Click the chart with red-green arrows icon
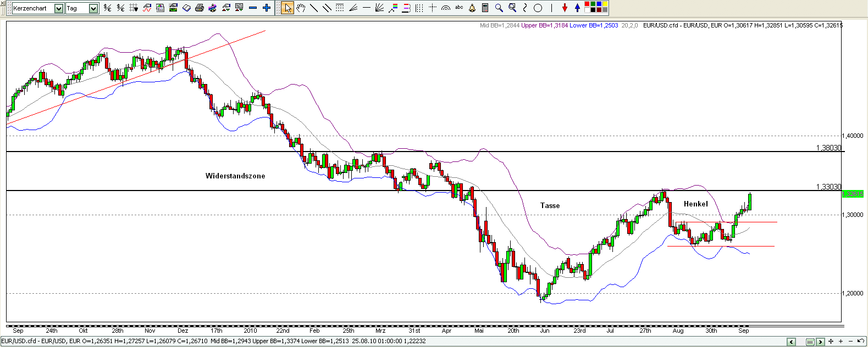The image size is (868, 347). point(226,8)
